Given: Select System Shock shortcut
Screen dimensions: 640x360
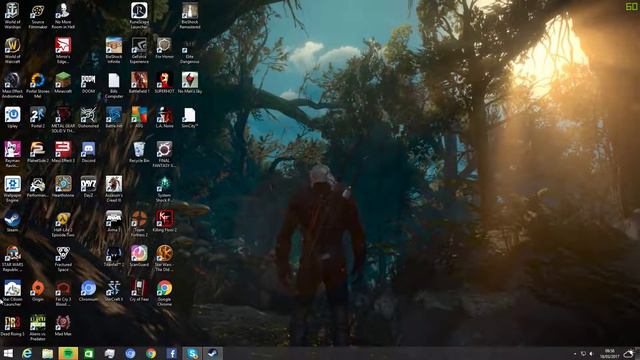Looking at the screenshot, I should [x=164, y=189].
